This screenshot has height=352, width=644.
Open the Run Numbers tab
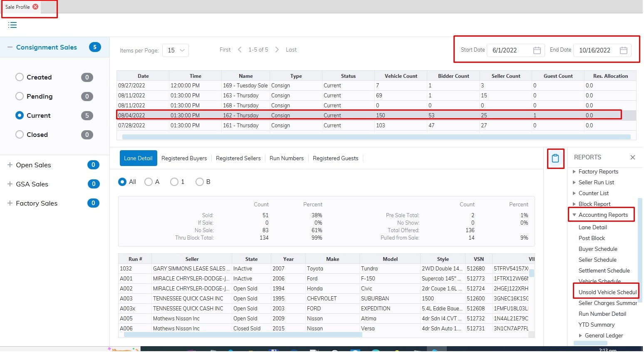click(287, 159)
